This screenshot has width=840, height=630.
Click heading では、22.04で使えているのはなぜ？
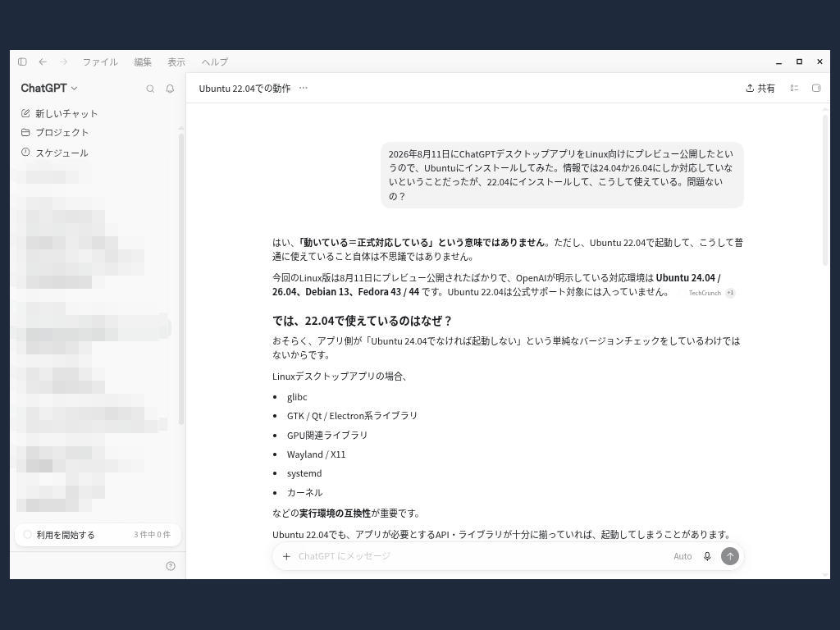(x=363, y=321)
